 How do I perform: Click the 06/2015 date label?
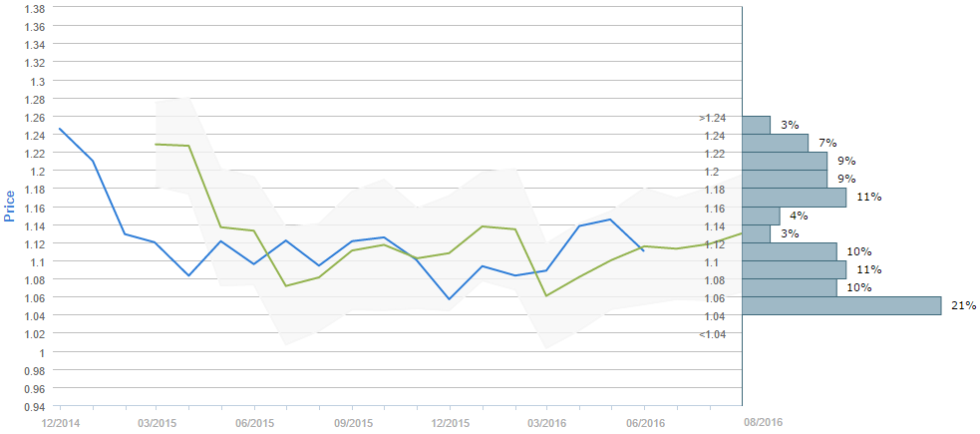[x=254, y=422]
